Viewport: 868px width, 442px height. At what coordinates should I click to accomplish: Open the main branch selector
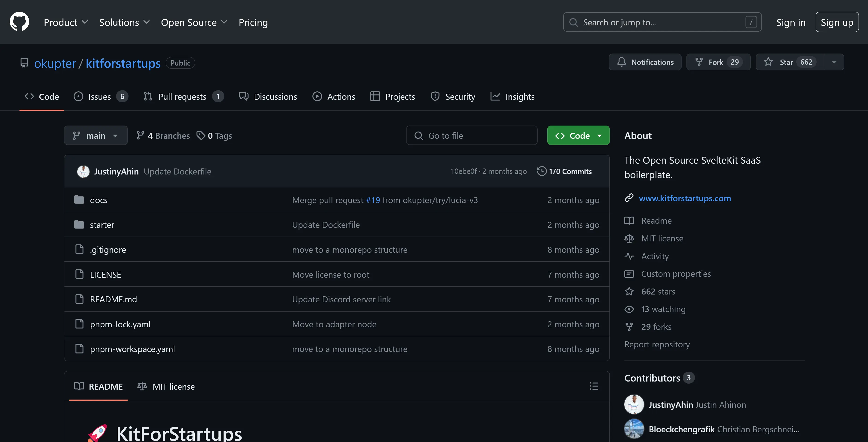tap(96, 135)
